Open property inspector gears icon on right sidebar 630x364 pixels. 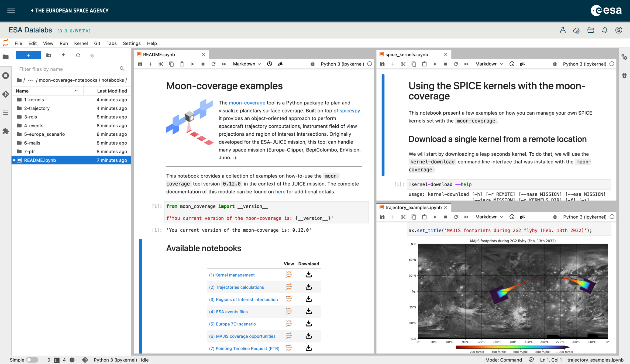pyautogui.click(x=624, y=57)
